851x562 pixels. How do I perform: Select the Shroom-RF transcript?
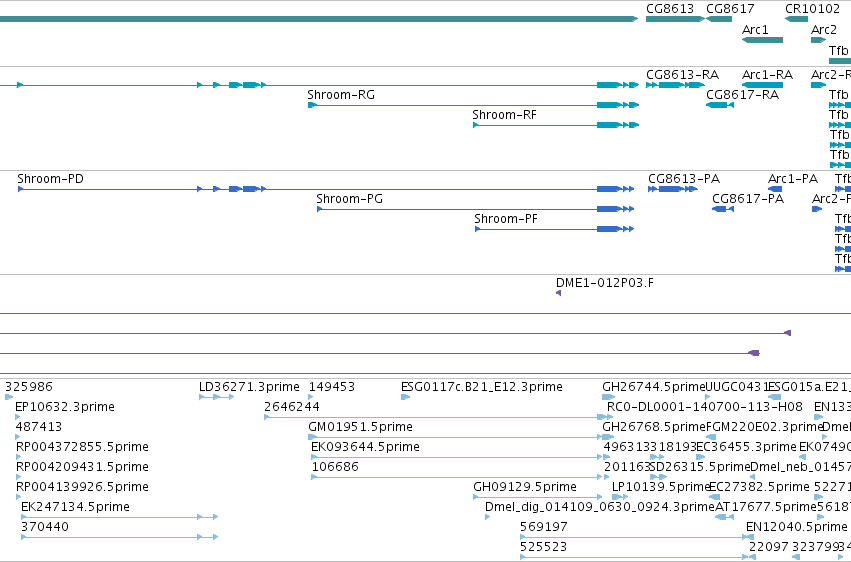tap(556, 125)
